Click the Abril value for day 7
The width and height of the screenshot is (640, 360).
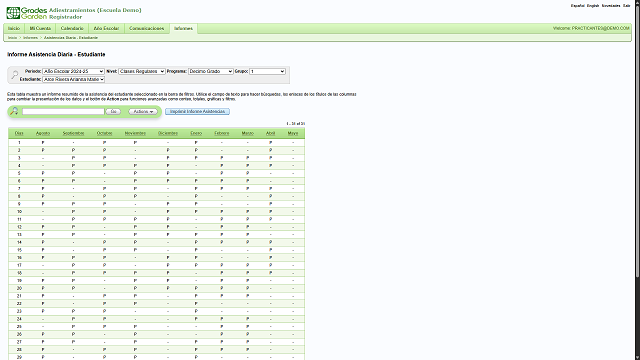[270, 189]
